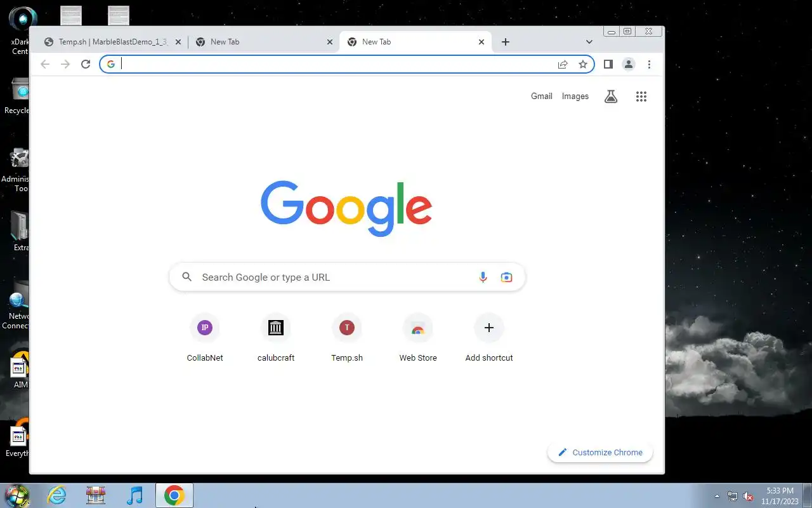Image resolution: width=812 pixels, height=508 pixels.
Task: Open the Images link
Action: coord(575,97)
